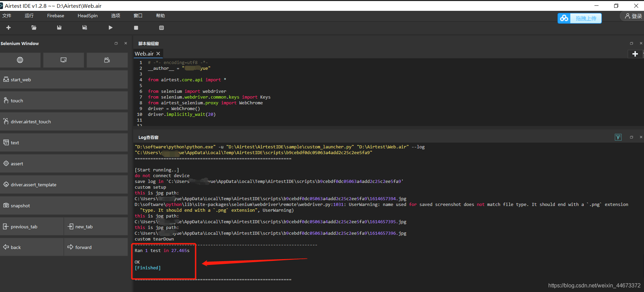The height and width of the screenshot is (292, 644).
Task: Click the 登录 login button
Action: (x=633, y=16)
